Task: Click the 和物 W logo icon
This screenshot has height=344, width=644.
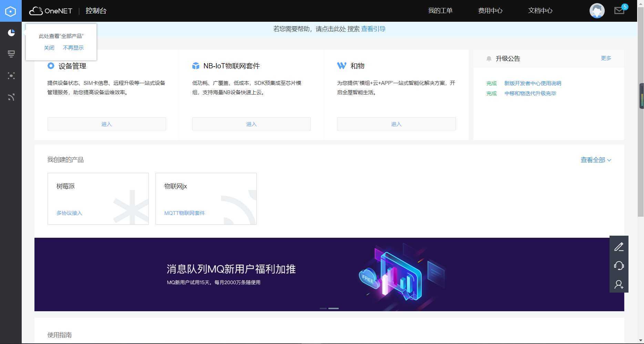Action: coord(341,66)
